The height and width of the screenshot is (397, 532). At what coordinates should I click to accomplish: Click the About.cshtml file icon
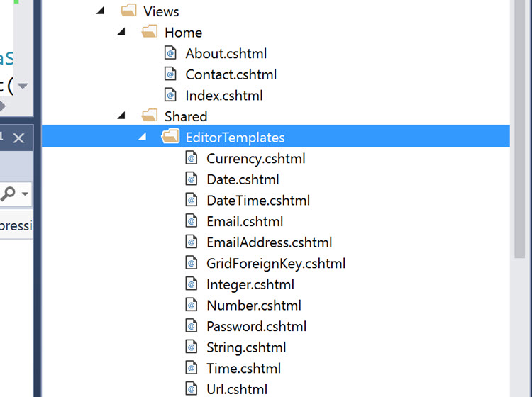[170, 53]
